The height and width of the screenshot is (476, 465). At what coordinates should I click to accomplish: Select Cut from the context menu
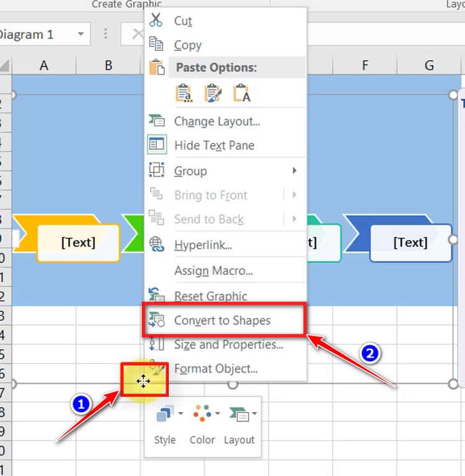[226, 20]
